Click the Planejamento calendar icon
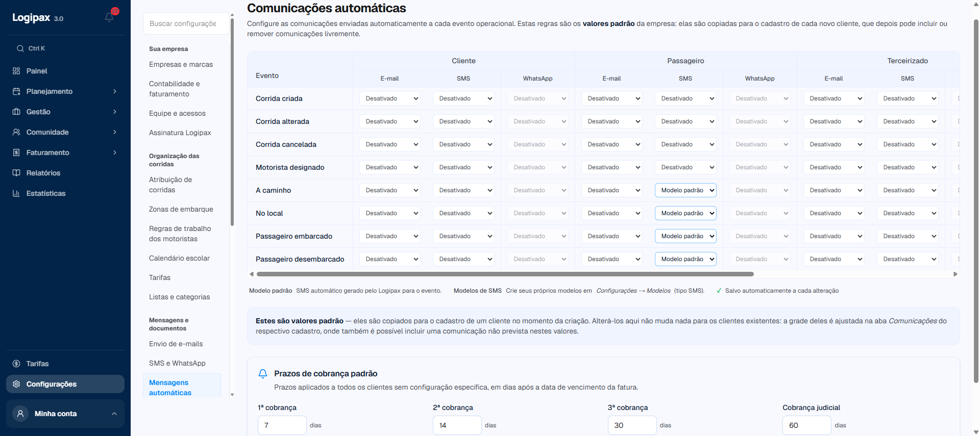The height and width of the screenshot is (436, 980). coord(16,91)
